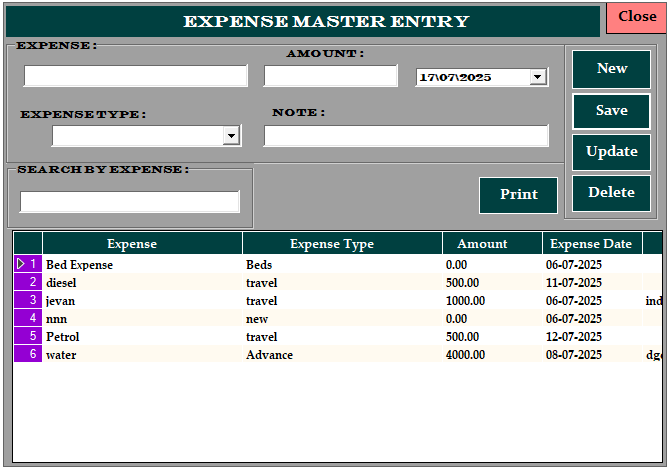Viewport: 670px width, 470px height.
Task: Open the date picker dropdown arrow
Action: click(538, 77)
